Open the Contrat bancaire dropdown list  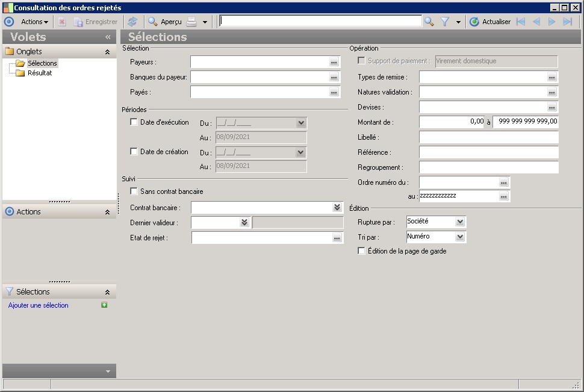(337, 207)
